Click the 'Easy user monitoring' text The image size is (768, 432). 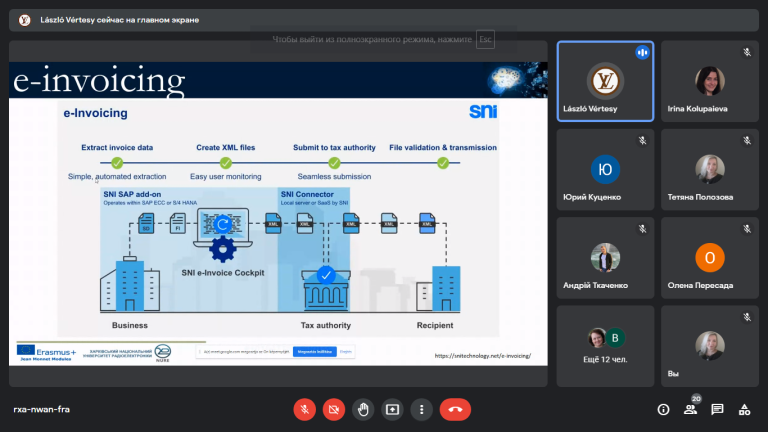coord(225,176)
